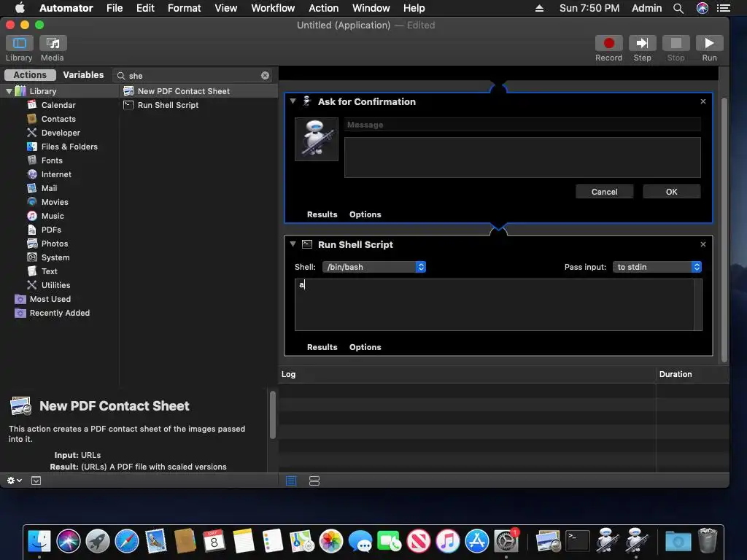Click the OK button label

point(671,192)
